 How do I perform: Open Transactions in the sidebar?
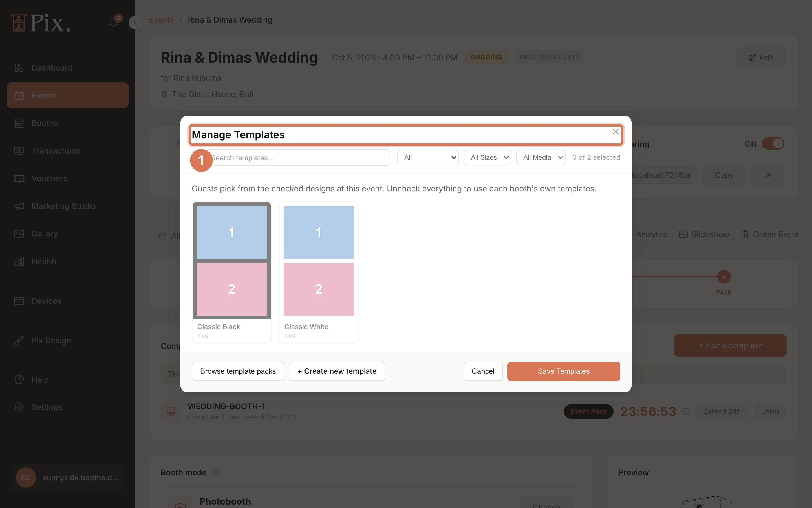point(67,151)
